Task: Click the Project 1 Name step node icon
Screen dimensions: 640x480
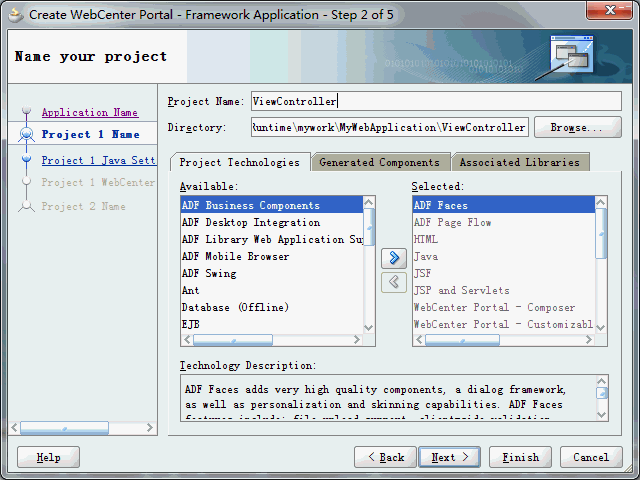Action: click(27, 134)
